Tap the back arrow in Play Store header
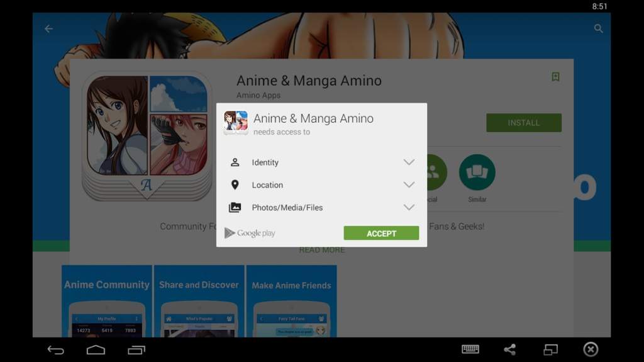This screenshot has height=362, width=644. 49,29
